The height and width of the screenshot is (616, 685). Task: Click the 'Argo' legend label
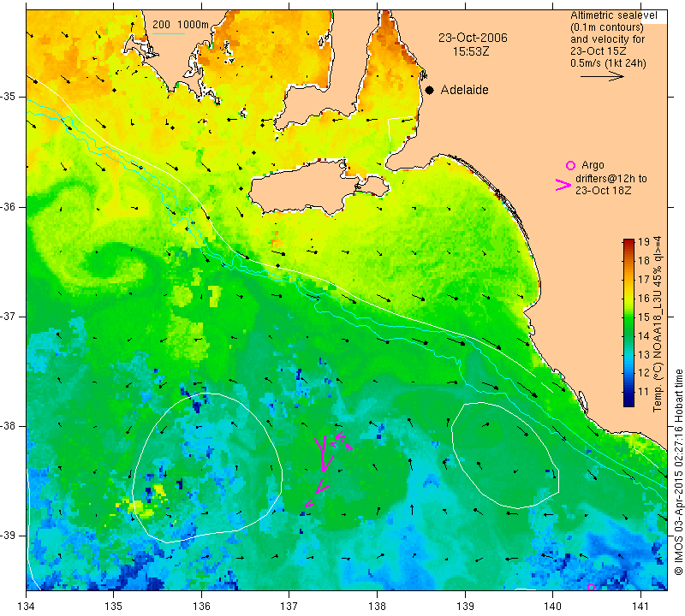click(x=593, y=165)
